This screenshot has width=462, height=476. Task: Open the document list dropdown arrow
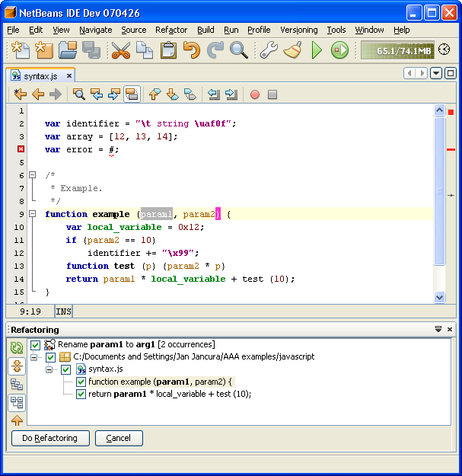coord(436,73)
